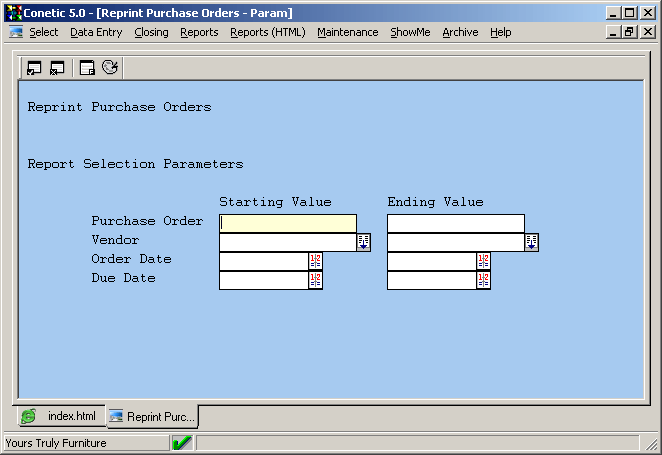
Task: Open the Maintenance menu
Action: tap(347, 32)
